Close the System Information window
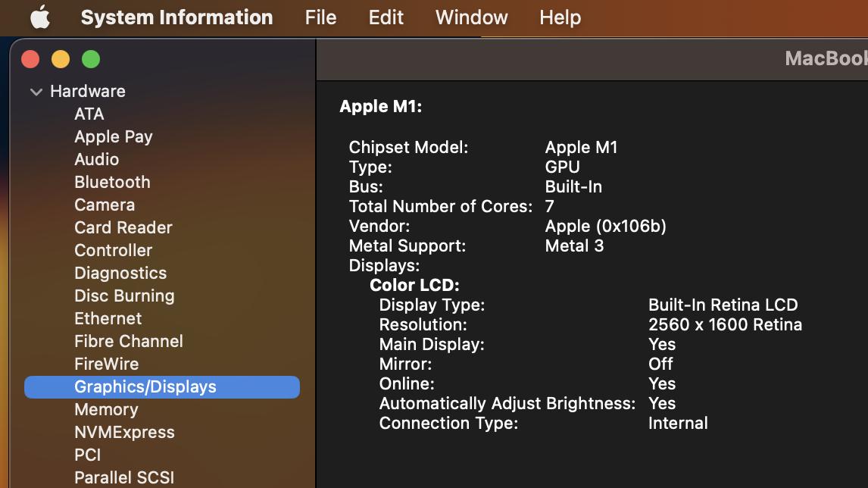 [x=30, y=59]
